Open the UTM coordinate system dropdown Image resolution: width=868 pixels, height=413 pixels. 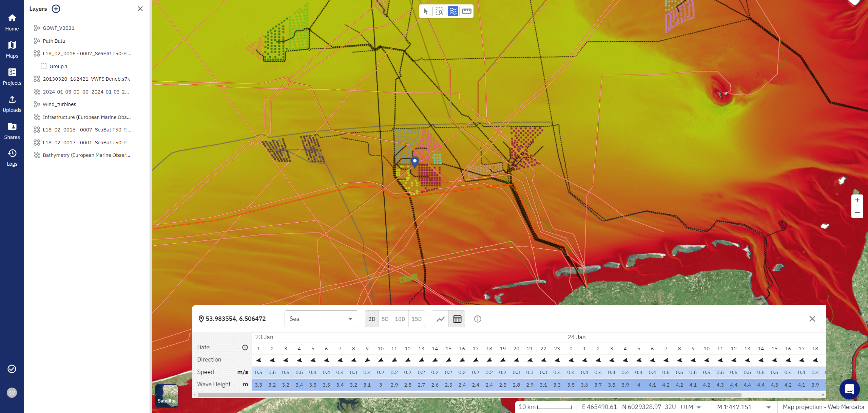click(699, 407)
